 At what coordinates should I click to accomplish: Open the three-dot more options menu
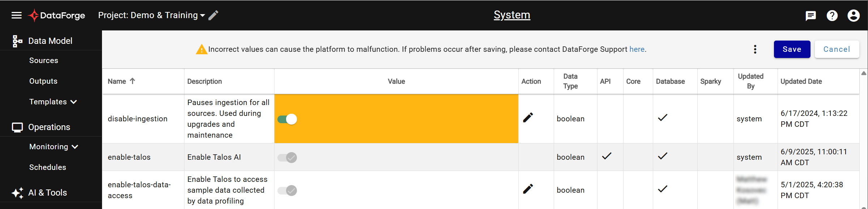pyautogui.click(x=755, y=49)
